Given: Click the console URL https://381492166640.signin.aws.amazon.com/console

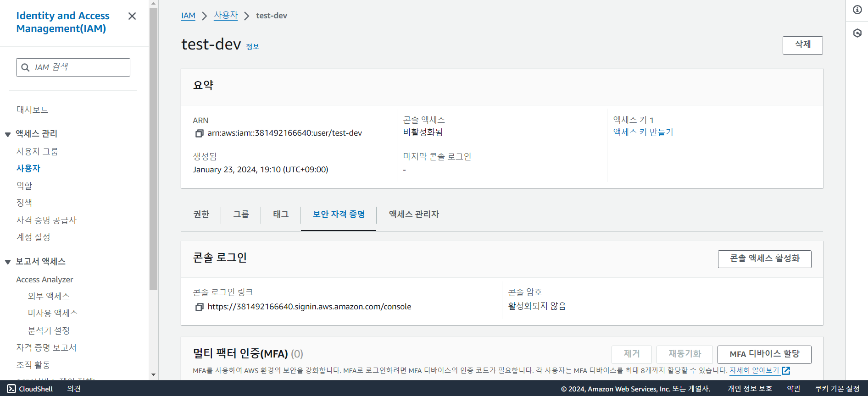Looking at the screenshot, I should 309,307.
